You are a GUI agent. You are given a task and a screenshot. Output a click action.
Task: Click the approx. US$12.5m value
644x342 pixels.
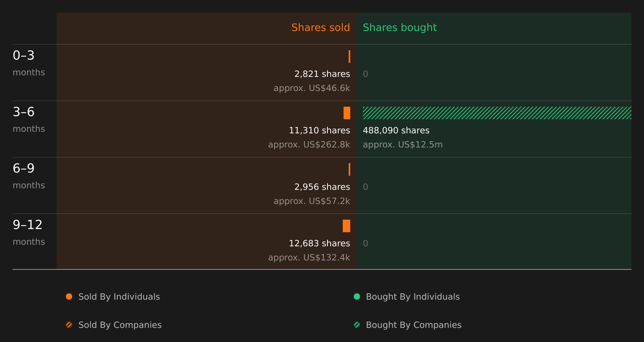point(403,145)
